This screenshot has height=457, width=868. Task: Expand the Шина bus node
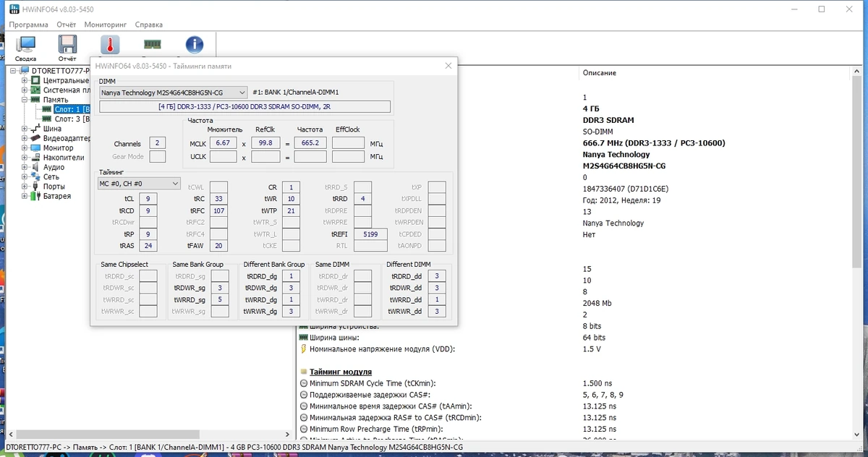click(25, 128)
